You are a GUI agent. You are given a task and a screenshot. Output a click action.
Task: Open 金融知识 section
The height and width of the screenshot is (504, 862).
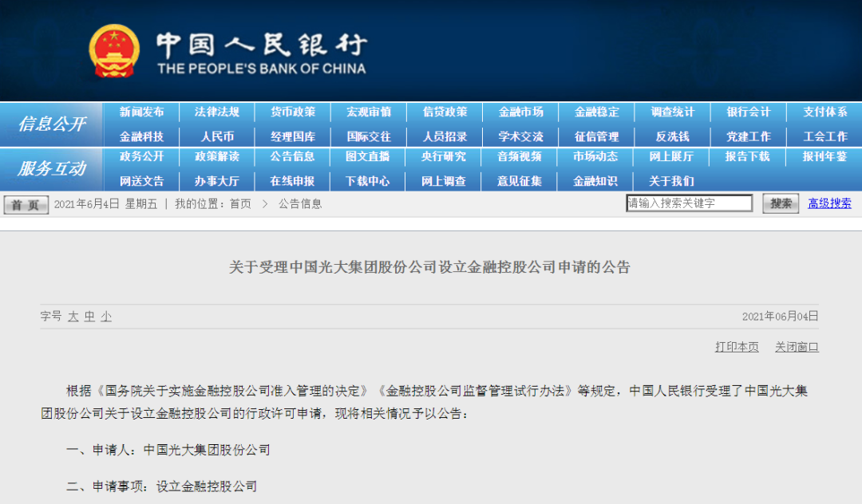tap(595, 181)
